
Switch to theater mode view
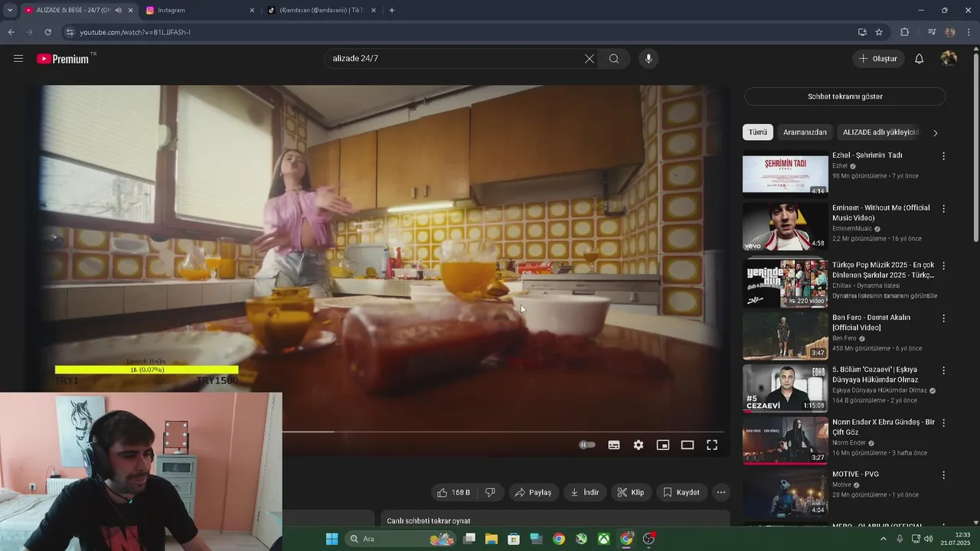(x=688, y=445)
